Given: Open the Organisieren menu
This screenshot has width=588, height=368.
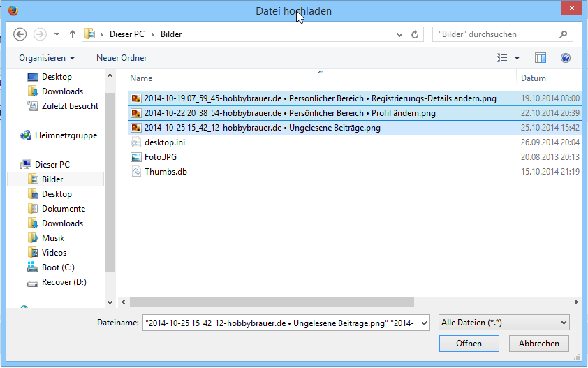Looking at the screenshot, I should pos(47,58).
